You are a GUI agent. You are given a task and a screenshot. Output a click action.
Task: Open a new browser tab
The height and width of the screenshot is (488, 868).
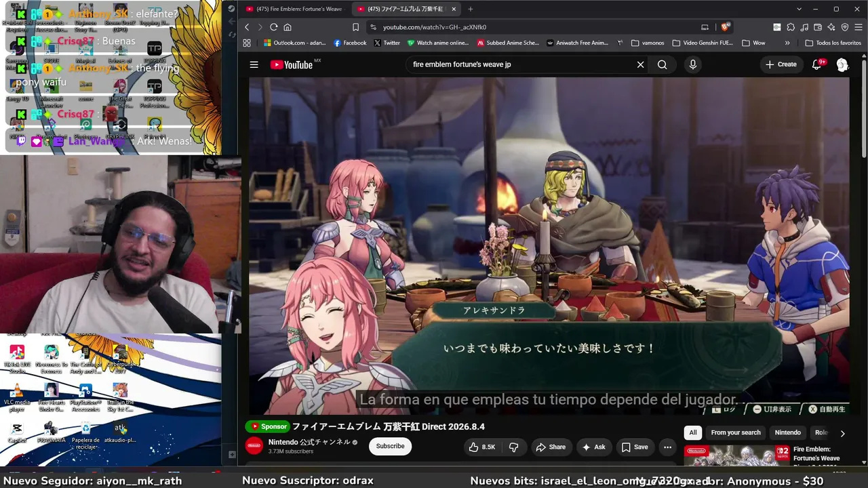click(471, 9)
